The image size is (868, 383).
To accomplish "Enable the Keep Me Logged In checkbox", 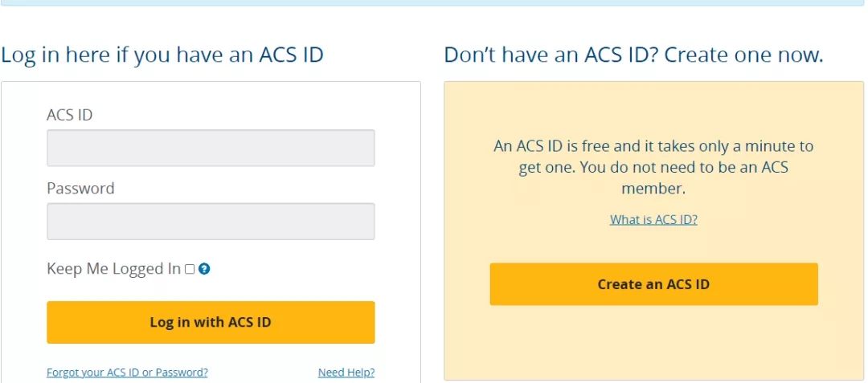I will 190,269.
